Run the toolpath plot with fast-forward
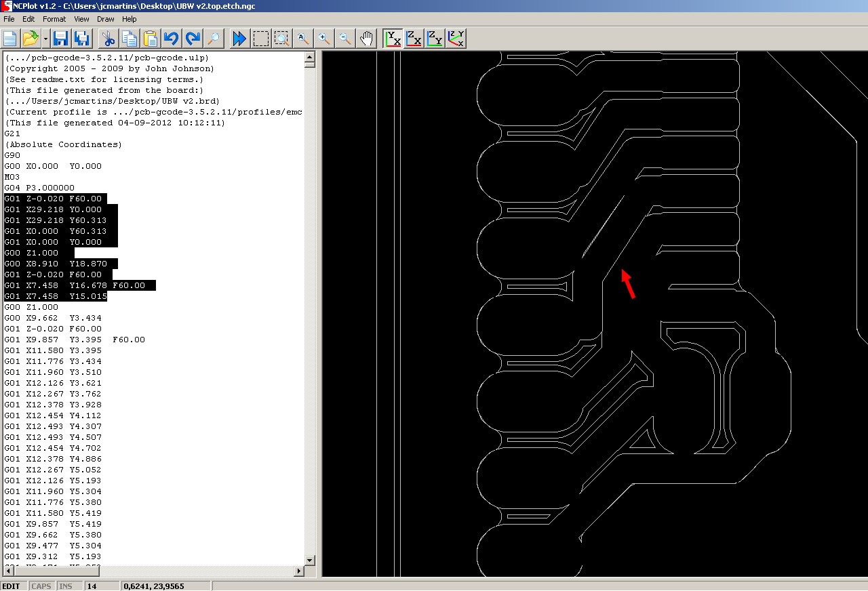The height and width of the screenshot is (591, 868). tap(239, 39)
